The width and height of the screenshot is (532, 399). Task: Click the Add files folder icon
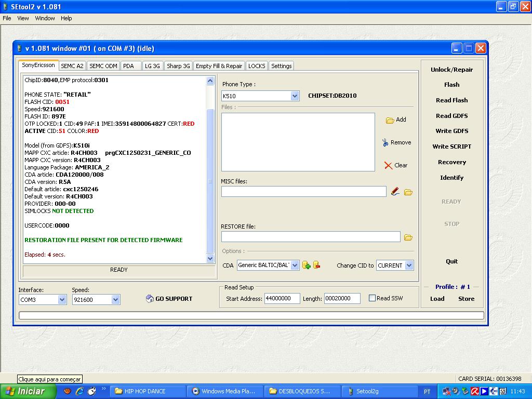pos(390,120)
